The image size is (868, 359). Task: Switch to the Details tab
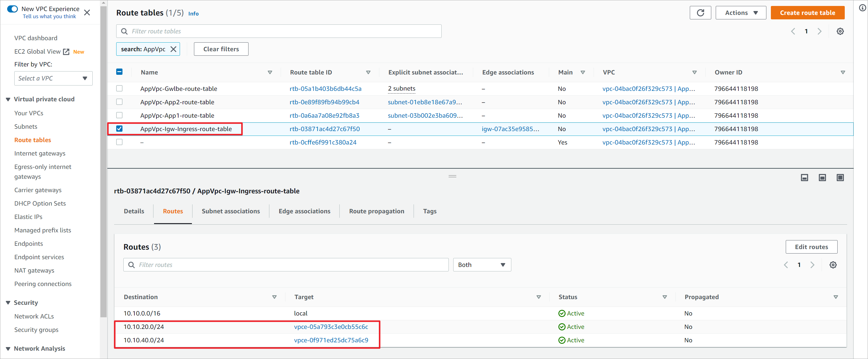134,212
